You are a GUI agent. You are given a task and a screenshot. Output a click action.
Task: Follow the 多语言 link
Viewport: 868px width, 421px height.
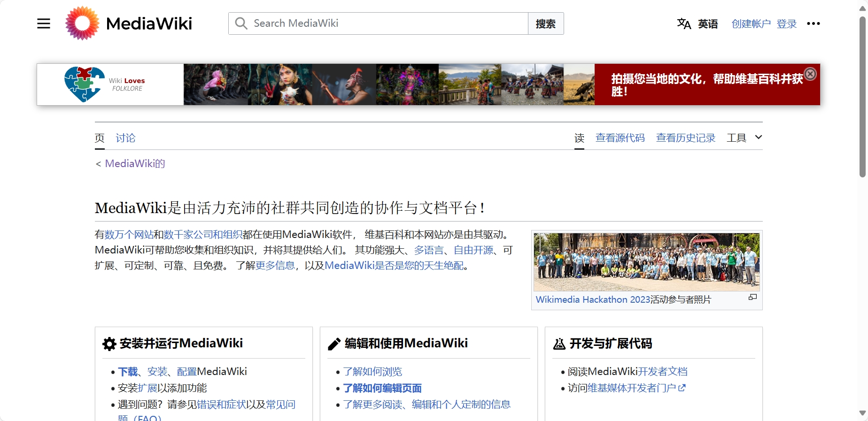(x=429, y=250)
